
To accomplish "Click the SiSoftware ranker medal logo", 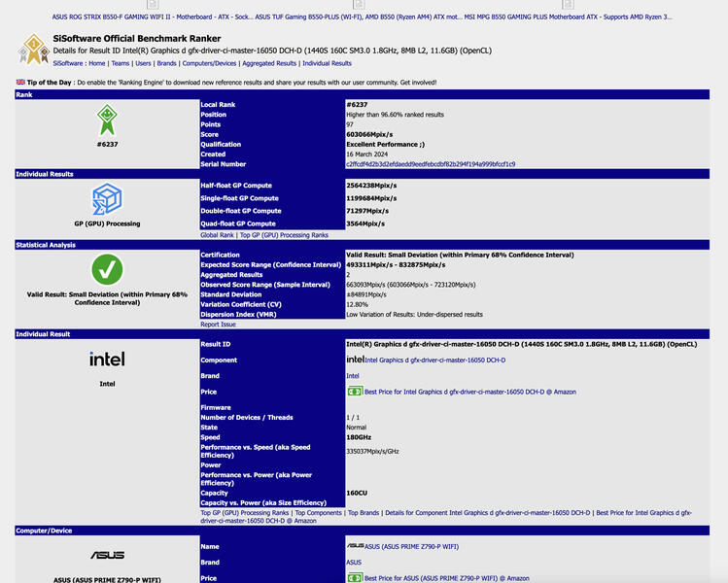I will coord(33,50).
